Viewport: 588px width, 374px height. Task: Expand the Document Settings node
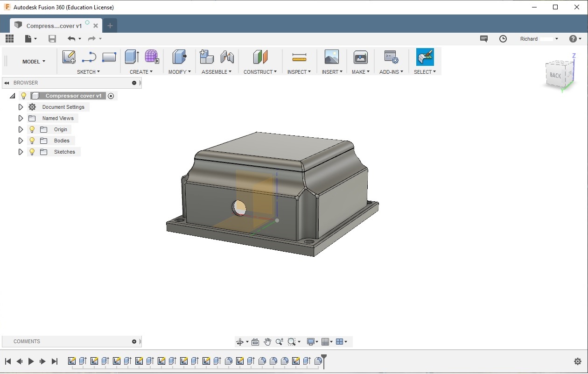[x=21, y=107]
